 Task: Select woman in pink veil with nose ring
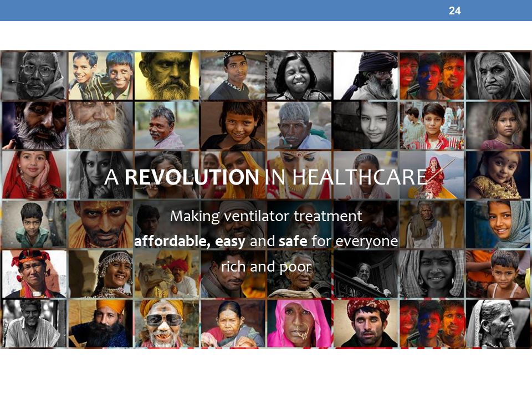click(299, 323)
